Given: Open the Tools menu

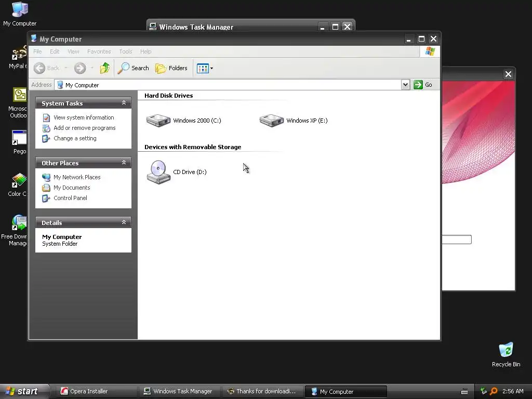Looking at the screenshot, I should coord(126,51).
